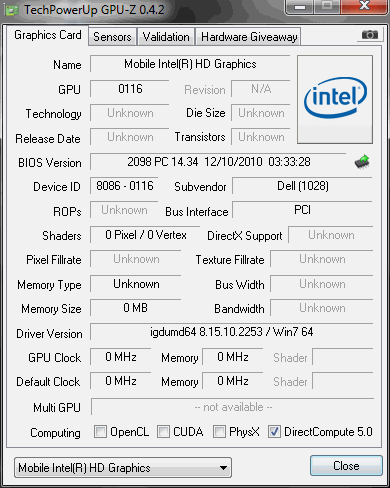The height and width of the screenshot is (488, 390).
Task: Click the Default Clock 0 MHz field
Action: (x=121, y=381)
